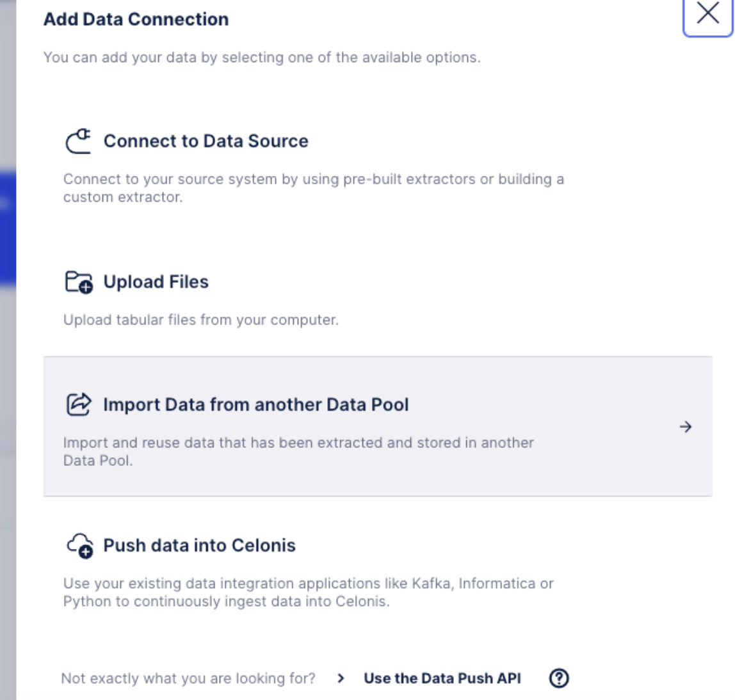Choose Push data into Celonis heading

click(x=199, y=546)
